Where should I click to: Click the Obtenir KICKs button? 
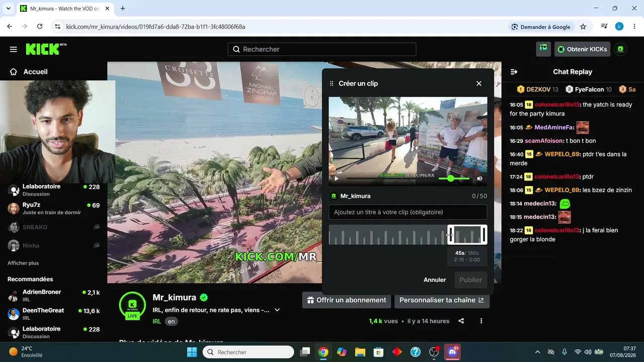582,49
